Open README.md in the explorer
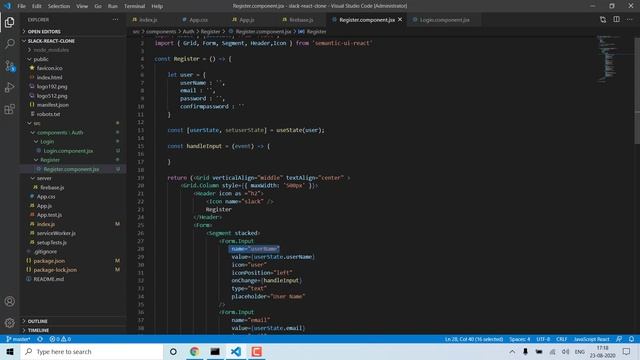 (x=49, y=279)
